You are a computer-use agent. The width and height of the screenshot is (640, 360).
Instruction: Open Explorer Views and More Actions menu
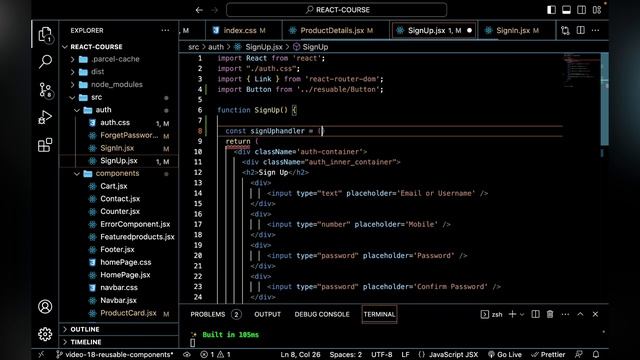(x=165, y=30)
